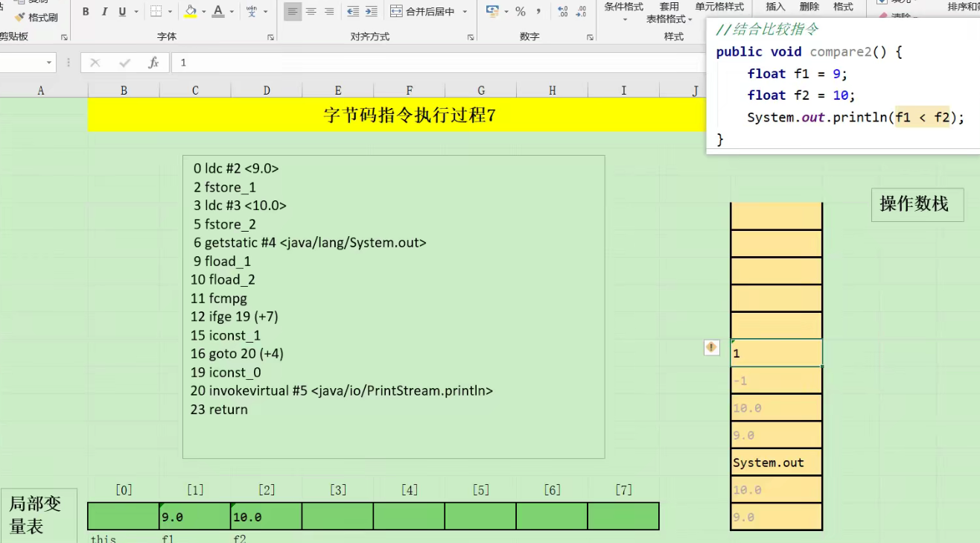980x543 pixels.
Task: Select the stack cell containing 1
Action: point(777,353)
